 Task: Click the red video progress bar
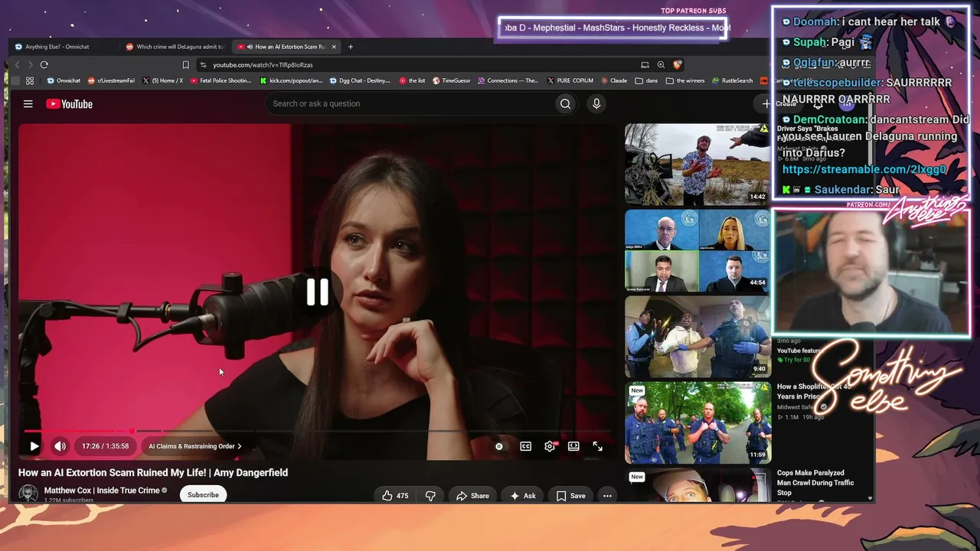pos(78,432)
